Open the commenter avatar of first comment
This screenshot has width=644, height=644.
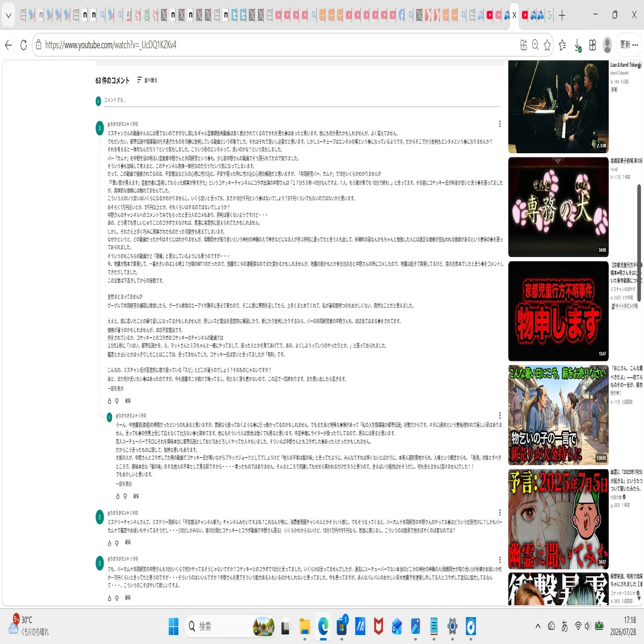100,128
